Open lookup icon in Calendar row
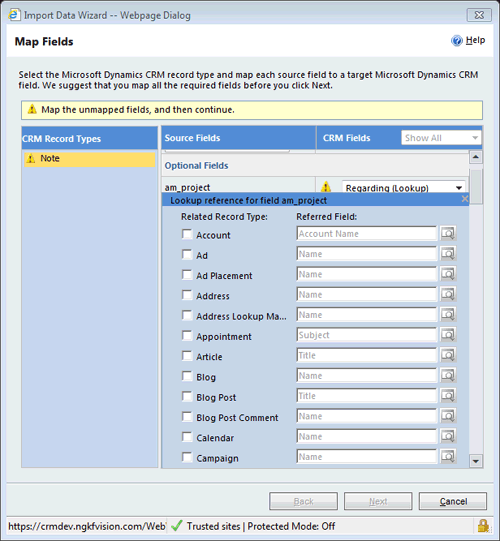500x541 pixels. [x=448, y=436]
